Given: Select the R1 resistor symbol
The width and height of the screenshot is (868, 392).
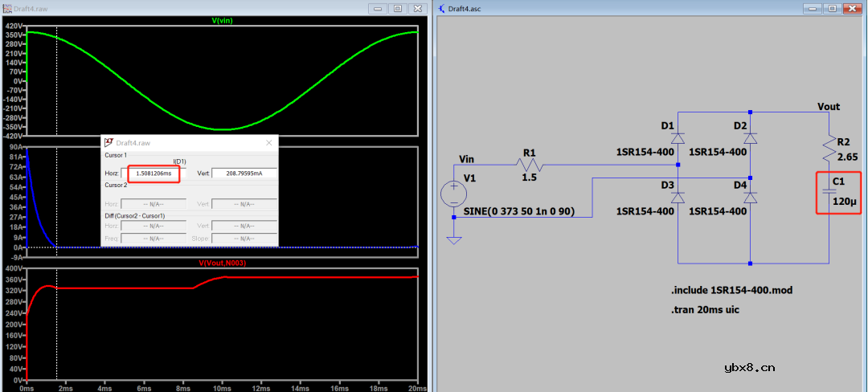Looking at the screenshot, I should coord(530,167).
